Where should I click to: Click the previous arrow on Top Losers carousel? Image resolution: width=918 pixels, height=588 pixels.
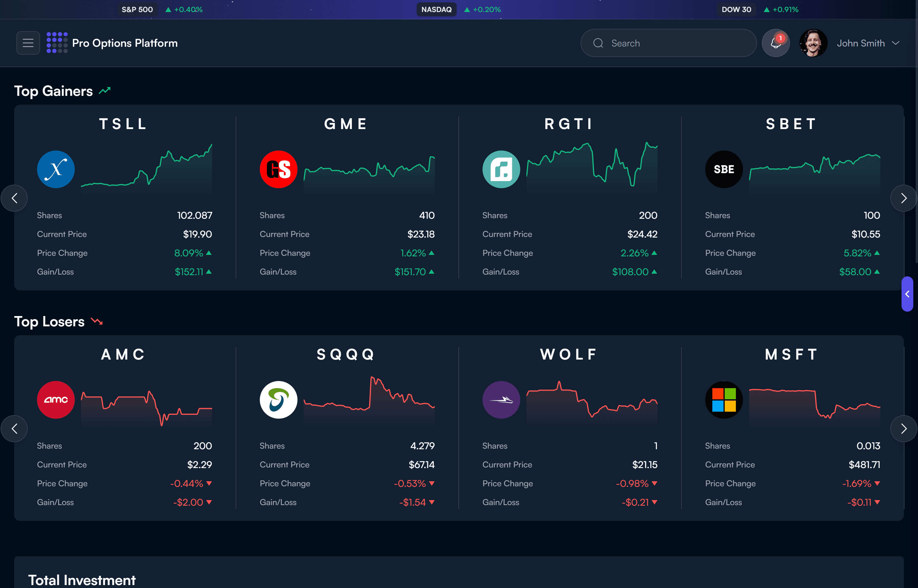pos(14,428)
